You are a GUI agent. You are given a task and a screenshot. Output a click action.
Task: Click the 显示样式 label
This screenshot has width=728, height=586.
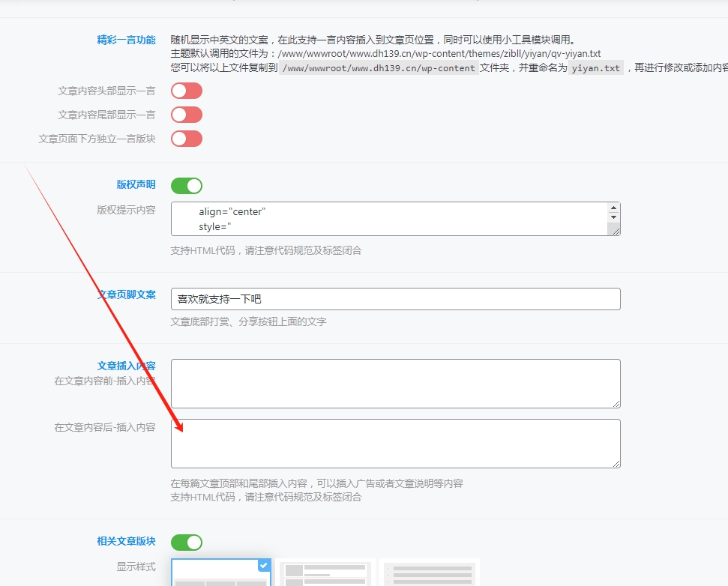tap(136, 567)
